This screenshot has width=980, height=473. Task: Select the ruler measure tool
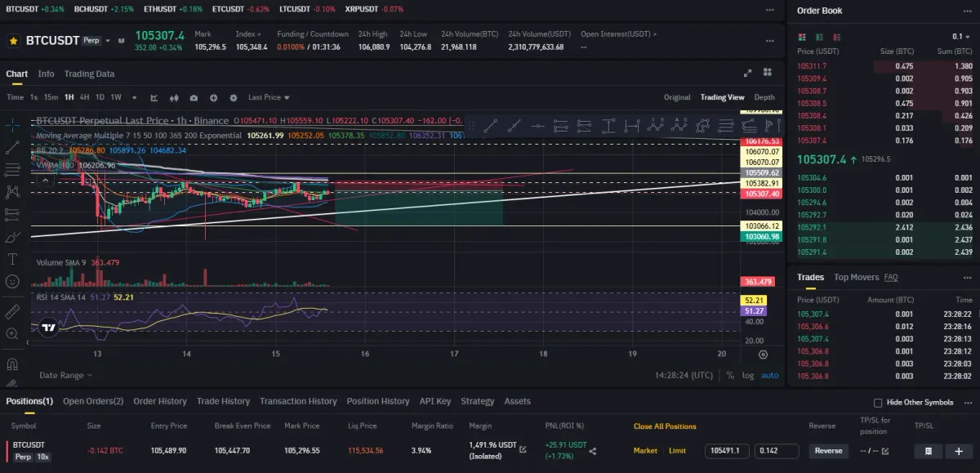pyautogui.click(x=12, y=311)
